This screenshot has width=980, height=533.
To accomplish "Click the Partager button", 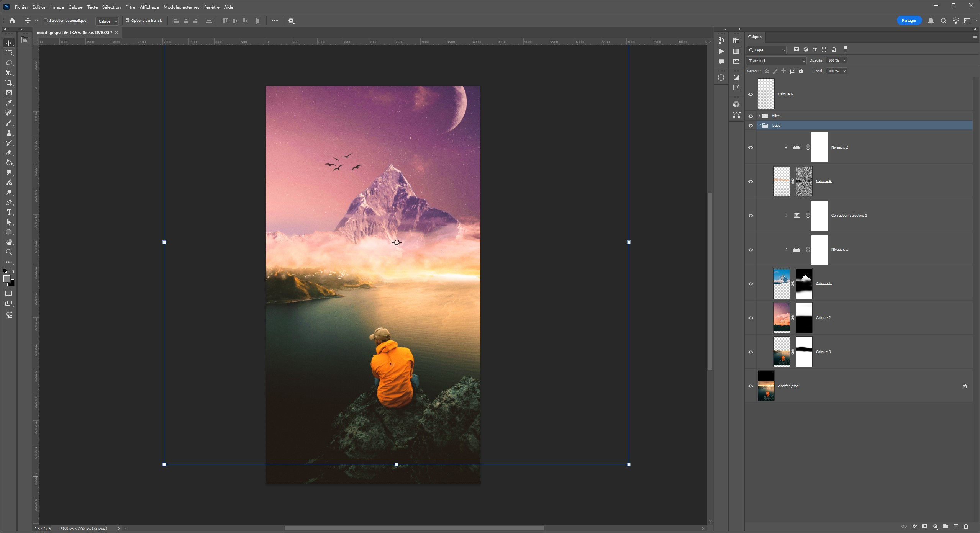I will click(x=909, y=21).
